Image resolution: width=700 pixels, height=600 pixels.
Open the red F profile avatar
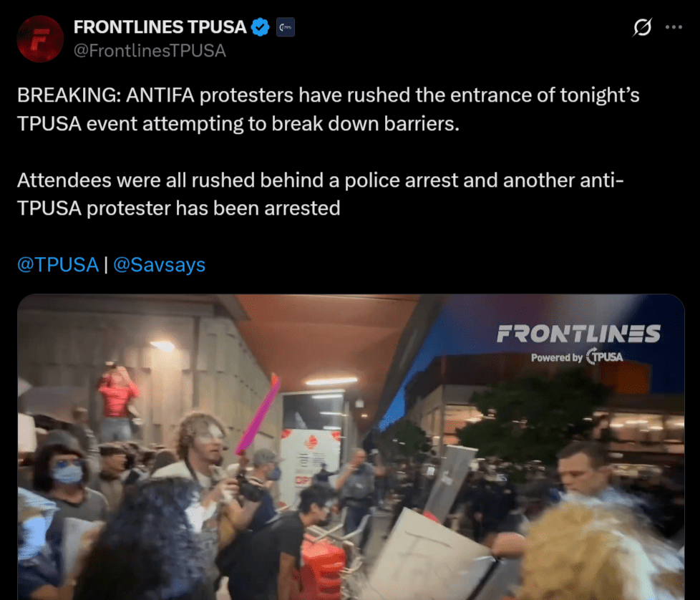pyautogui.click(x=40, y=39)
